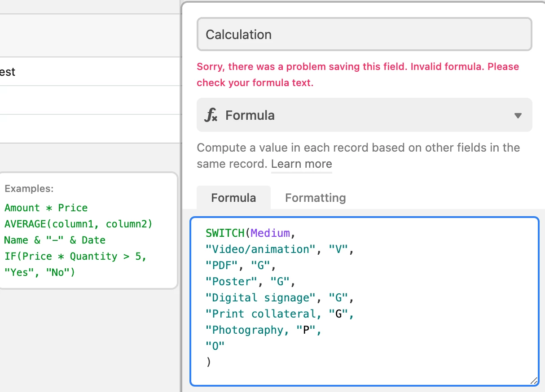The width and height of the screenshot is (545, 392).
Task: Click the "Video/animation" string in formula
Action: (x=261, y=249)
